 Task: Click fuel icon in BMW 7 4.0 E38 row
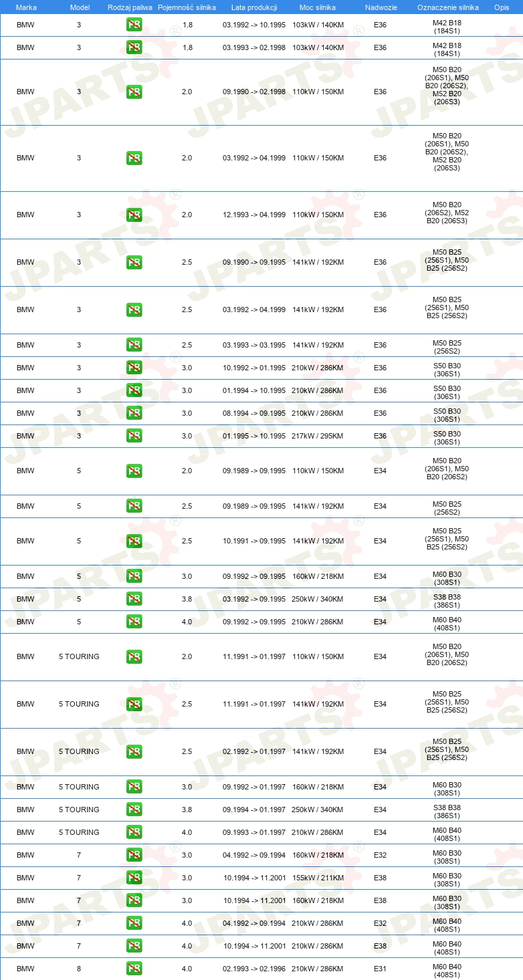click(134, 947)
